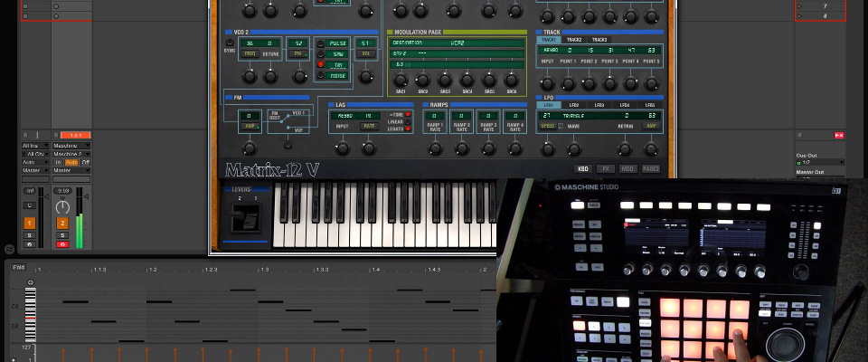Screen dimensions: 868x362
Task: Switch to TRACK3 tab
Action: 599,40
